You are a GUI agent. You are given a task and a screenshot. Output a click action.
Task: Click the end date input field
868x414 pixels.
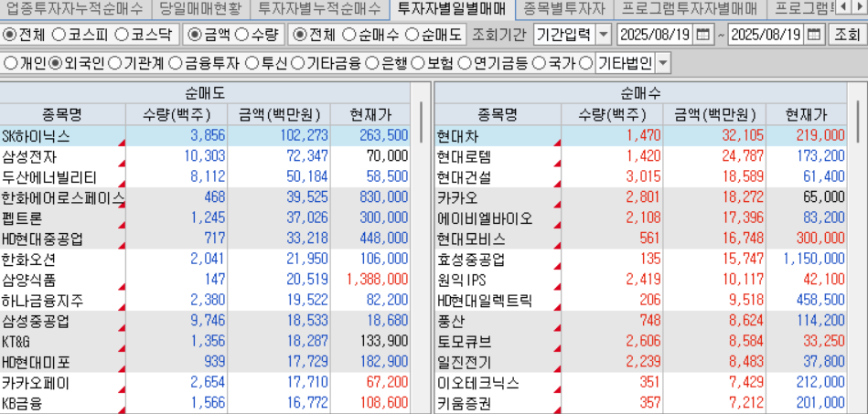[766, 35]
